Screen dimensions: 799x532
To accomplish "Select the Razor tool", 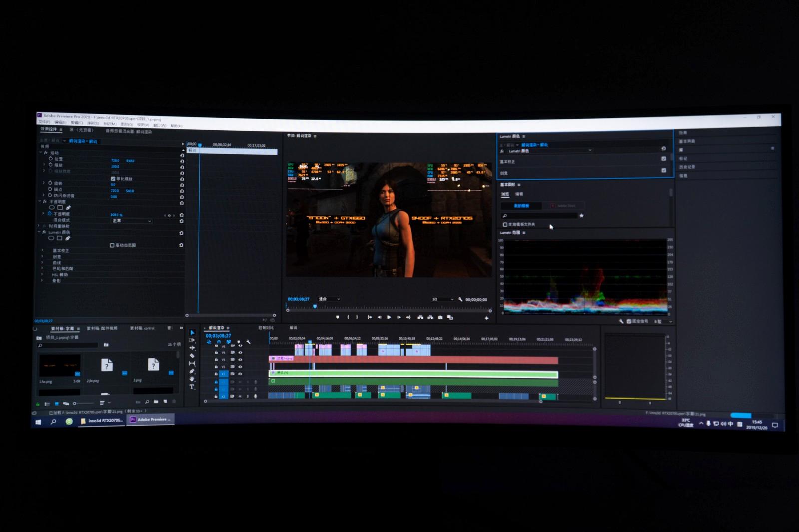I will (192, 356).
